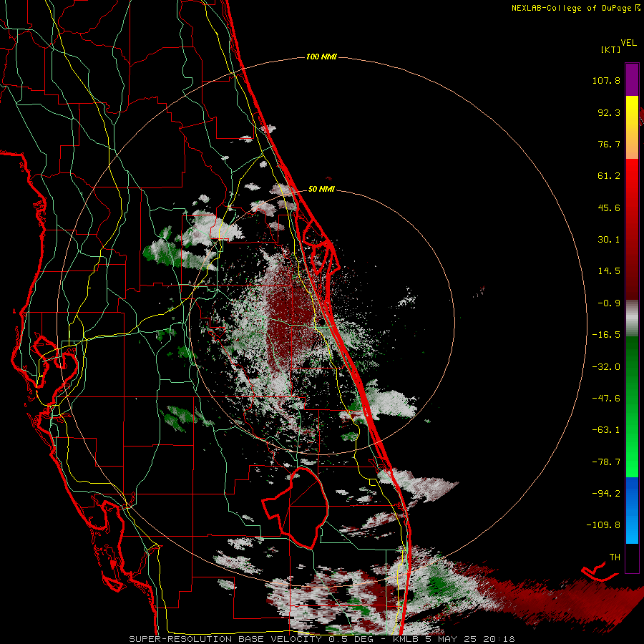Click the 76.7 value on velocity scale

pyautogui.click(x=609, y=144)
